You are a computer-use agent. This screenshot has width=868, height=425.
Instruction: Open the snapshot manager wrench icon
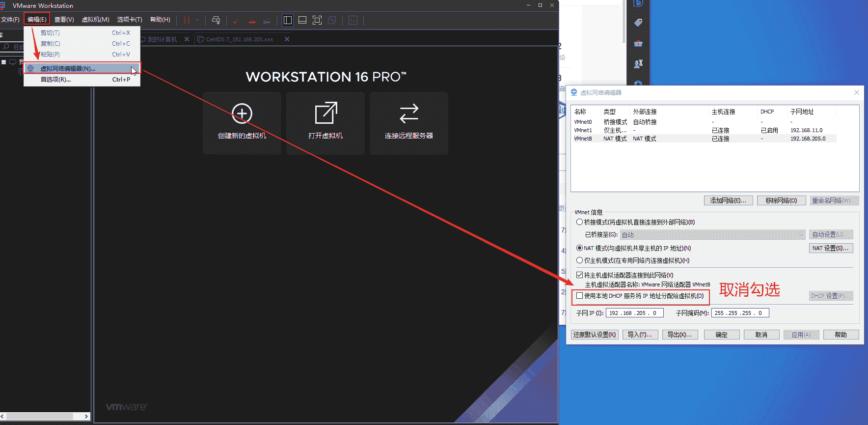point(266,21)
